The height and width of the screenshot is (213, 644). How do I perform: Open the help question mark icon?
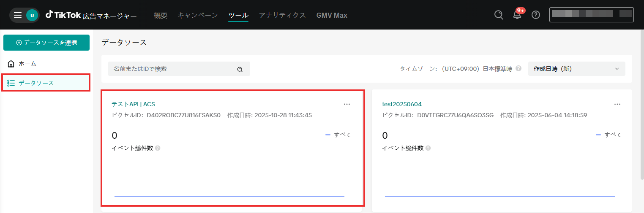click(x=536, y=15)
